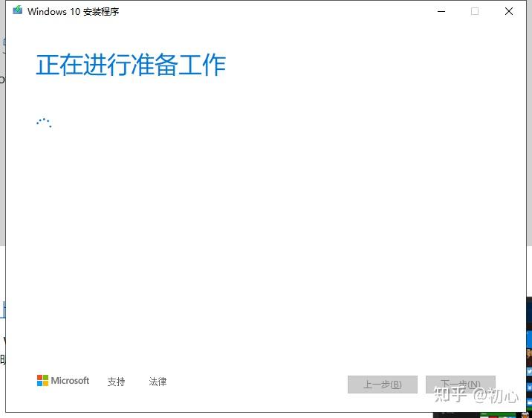The image size is (532, 418).
Task: Click the 正在进行准备工作 heading text
Action: (x=131, y=65)
